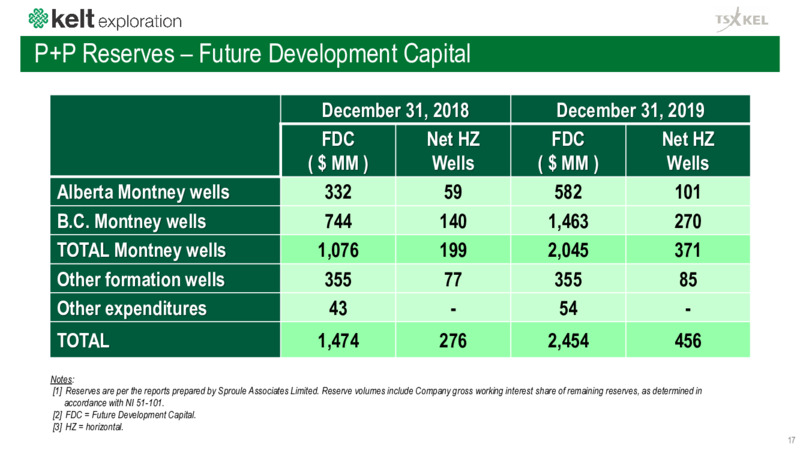Screen dimensions: 800x450
Task: Select the 'TOTAL Montney wells' row label
Action: tap(141, 251)
